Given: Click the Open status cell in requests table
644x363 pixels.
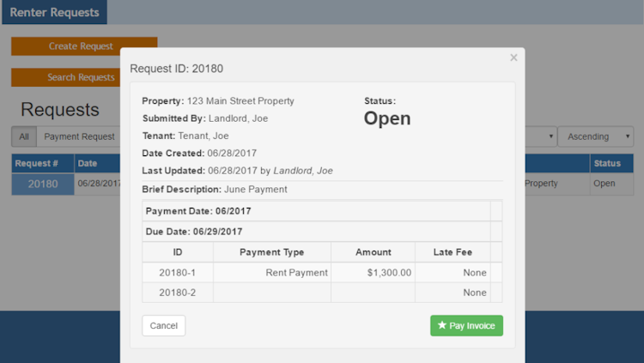Looking at the screenshot, I should pos(611,184).
